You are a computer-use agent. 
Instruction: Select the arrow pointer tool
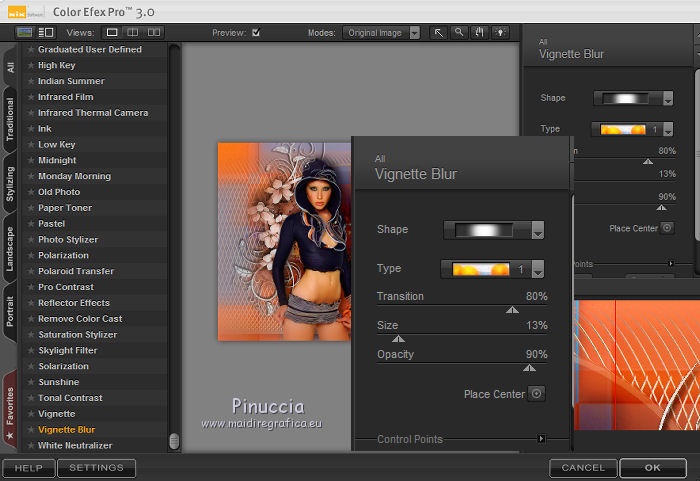(439, 33)
